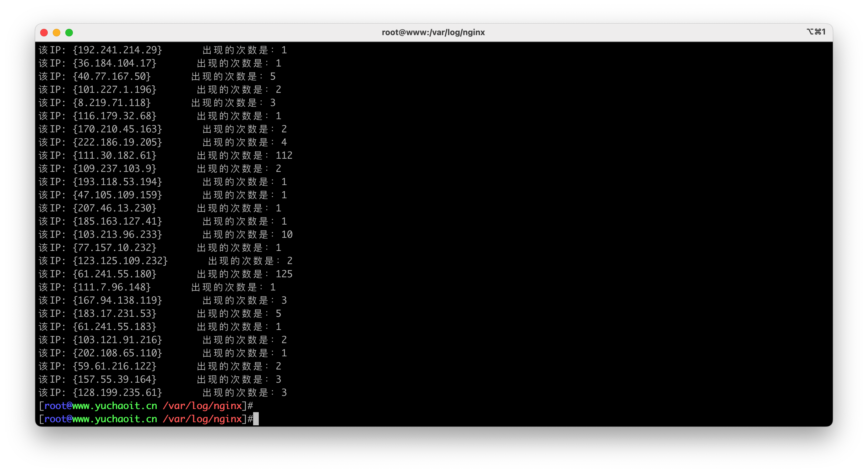Select the IP address 61.241.55.180
Screen dimensions: 868x473
tap(115, 274)
